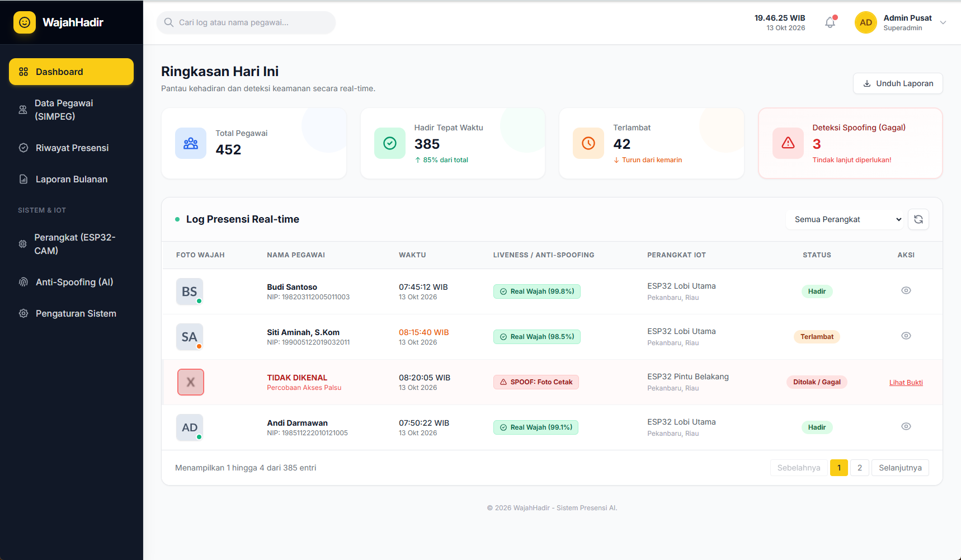View details for Budi Santoso's entry

(906, 290)
